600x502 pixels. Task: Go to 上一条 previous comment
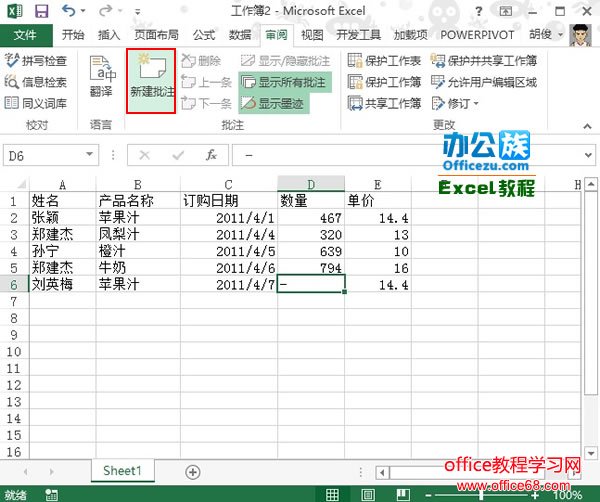point(206,81)
